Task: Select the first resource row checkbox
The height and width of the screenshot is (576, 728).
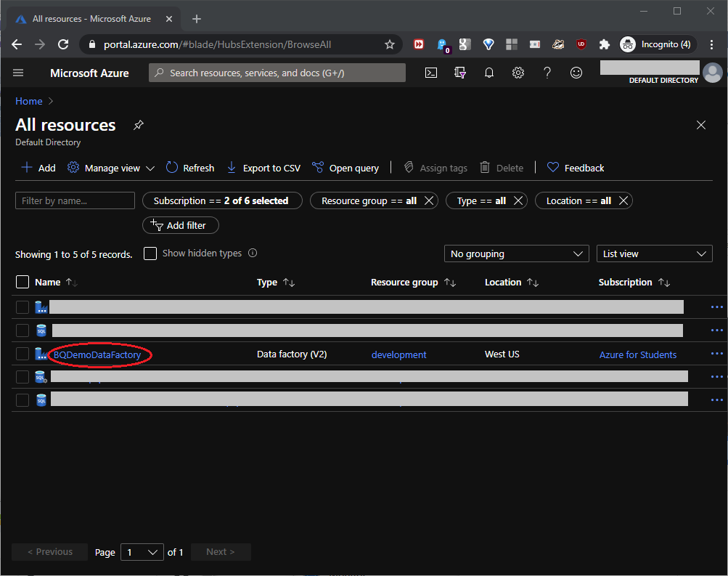Action: [23, 307]
